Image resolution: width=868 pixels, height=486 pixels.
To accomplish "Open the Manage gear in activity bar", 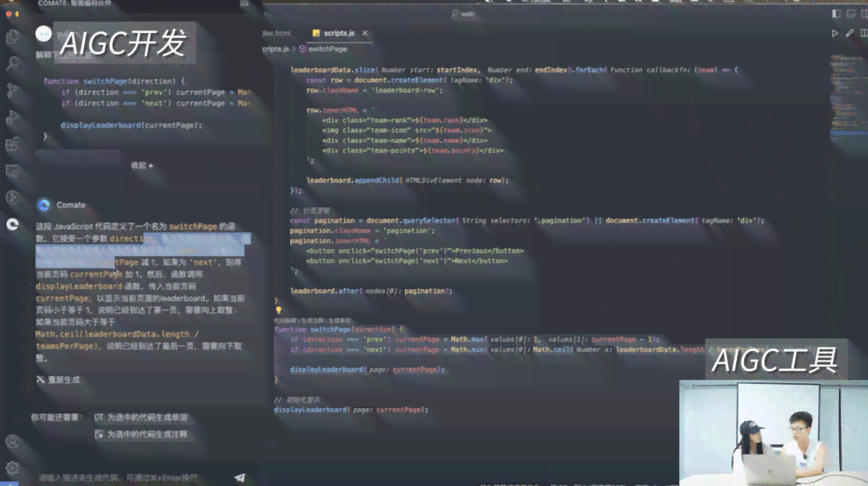I will pyautogui.click(x=12, y=468).
